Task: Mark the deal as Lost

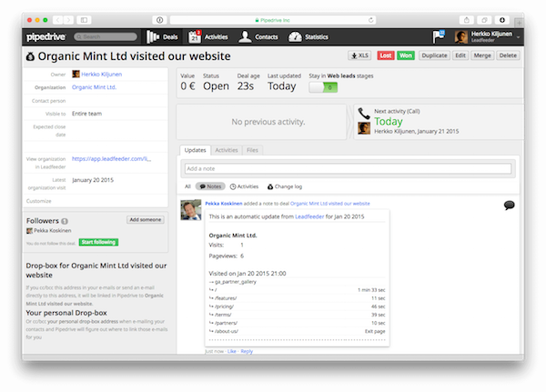Action: (386, 55)
